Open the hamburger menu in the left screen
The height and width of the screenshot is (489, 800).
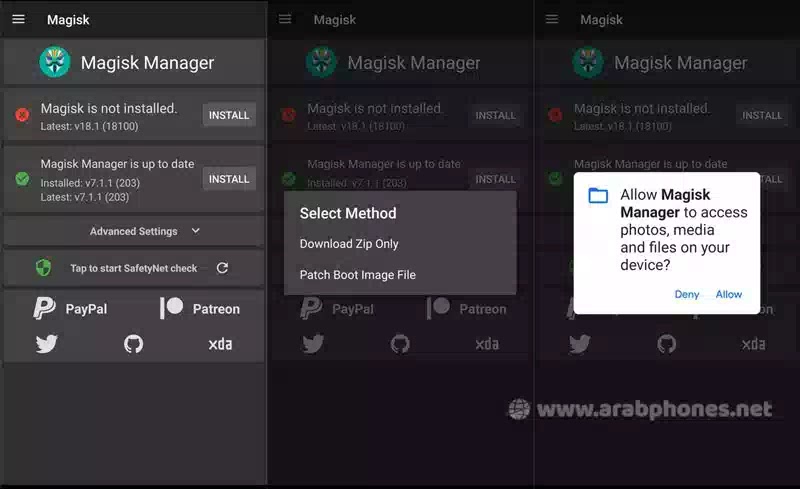tap(18, 19)
